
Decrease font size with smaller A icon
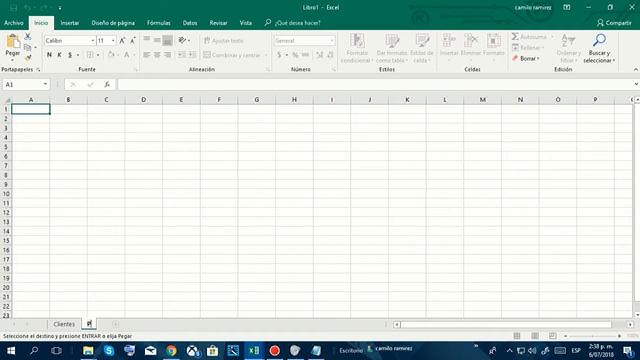[133, 40]
